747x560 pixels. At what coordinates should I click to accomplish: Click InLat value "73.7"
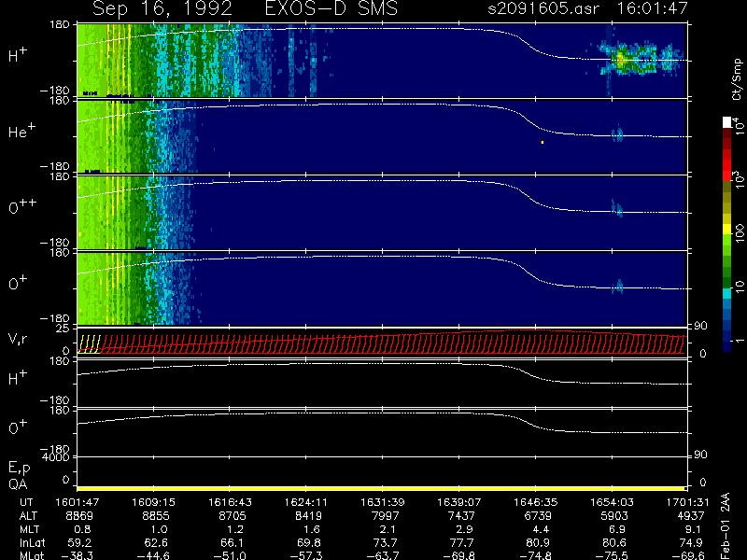[385, 543]
